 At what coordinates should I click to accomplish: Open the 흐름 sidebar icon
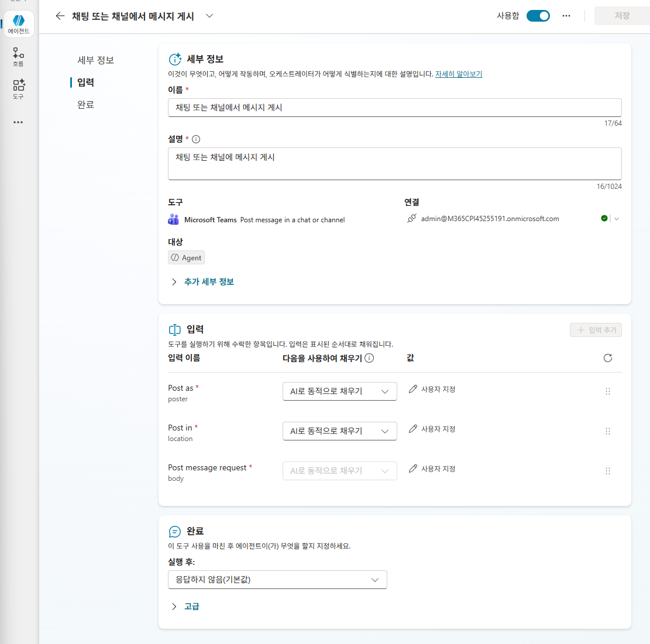pos(18,57)
